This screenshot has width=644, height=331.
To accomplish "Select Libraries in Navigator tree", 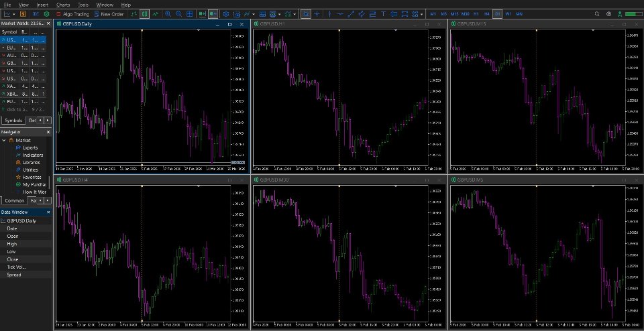I will [x=32, y=162].
